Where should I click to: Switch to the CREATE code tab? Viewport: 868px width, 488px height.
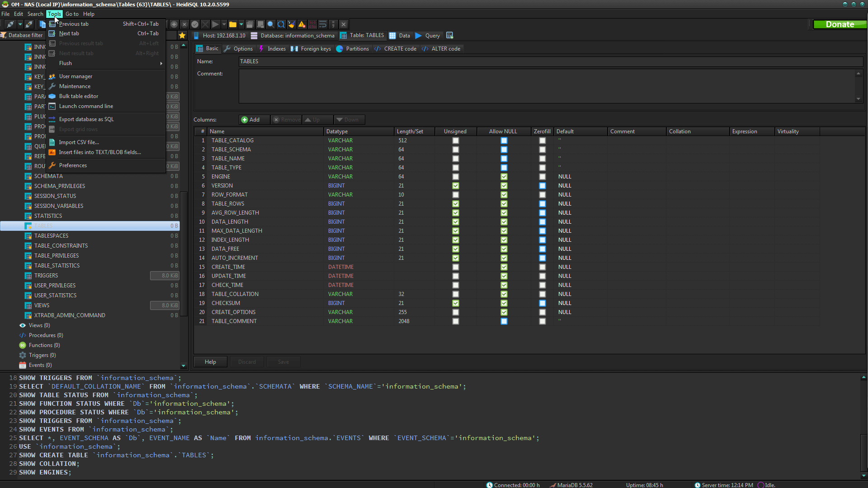pyautogui.click(x=396, y=49)
